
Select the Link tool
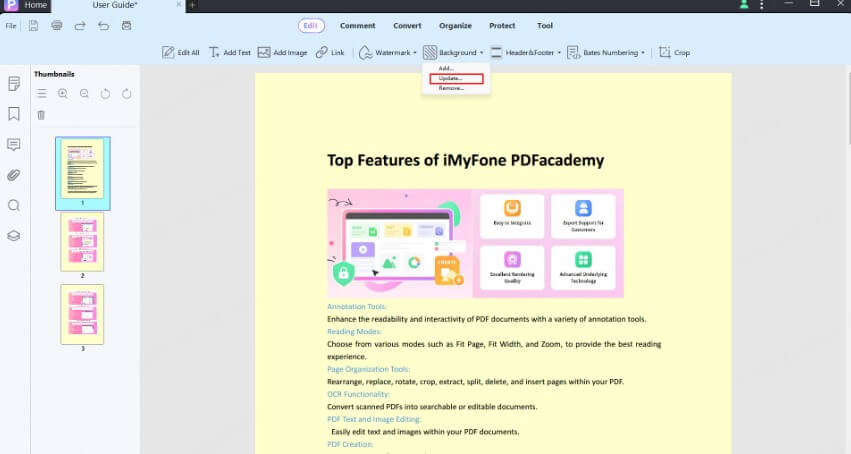point(330,53)
